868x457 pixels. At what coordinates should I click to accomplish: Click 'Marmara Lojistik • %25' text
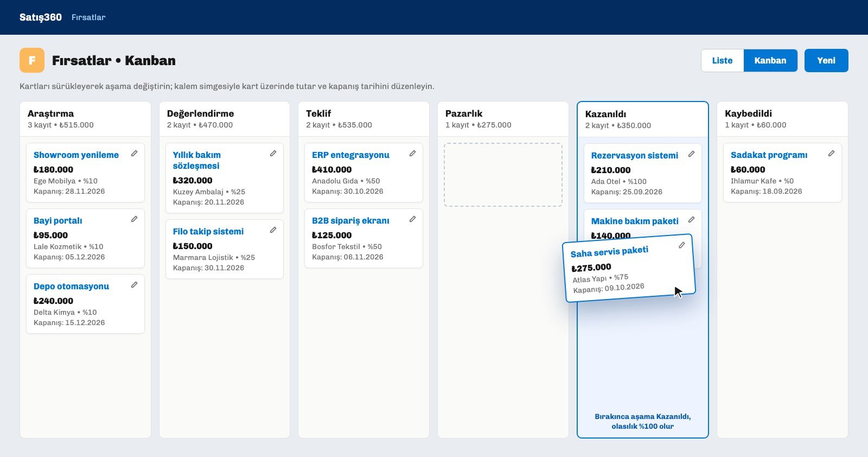pos(214,258)
